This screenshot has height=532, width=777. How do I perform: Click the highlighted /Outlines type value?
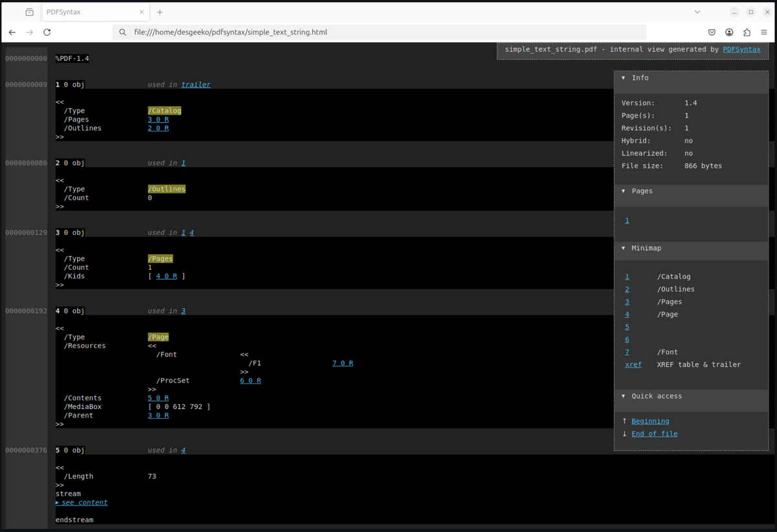166,189
